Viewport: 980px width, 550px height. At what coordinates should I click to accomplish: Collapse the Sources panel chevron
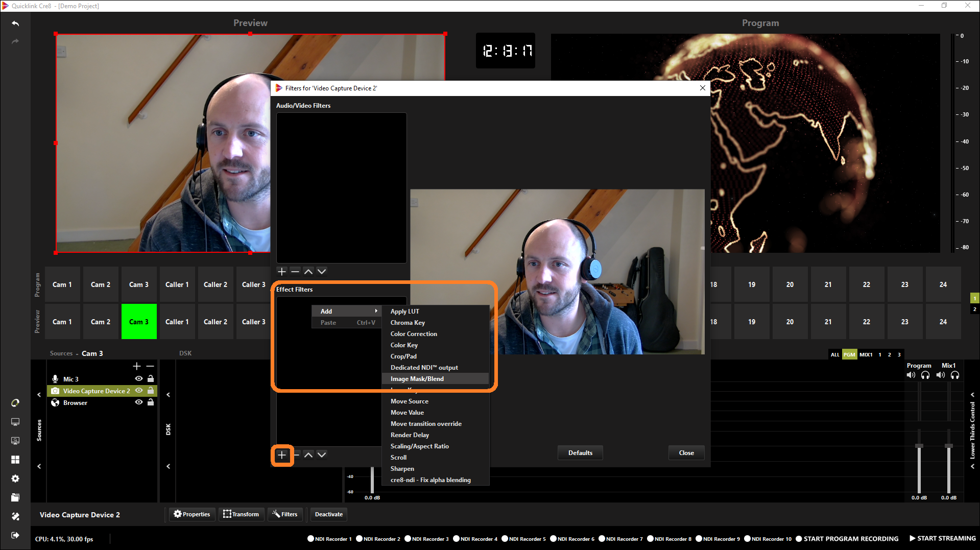coord(39,395)
